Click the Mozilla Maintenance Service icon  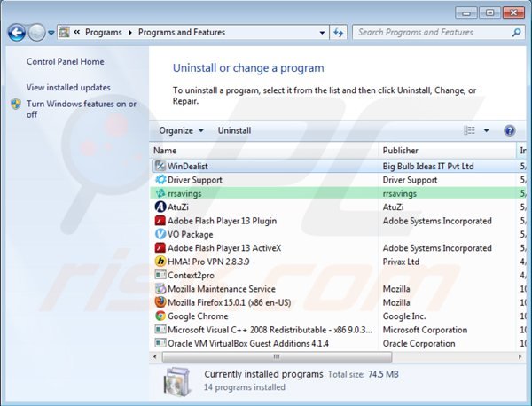point(160,289)
